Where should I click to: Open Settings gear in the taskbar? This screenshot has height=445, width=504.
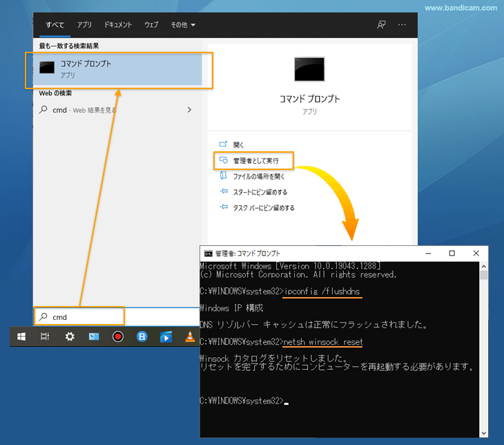click(70, 337)
